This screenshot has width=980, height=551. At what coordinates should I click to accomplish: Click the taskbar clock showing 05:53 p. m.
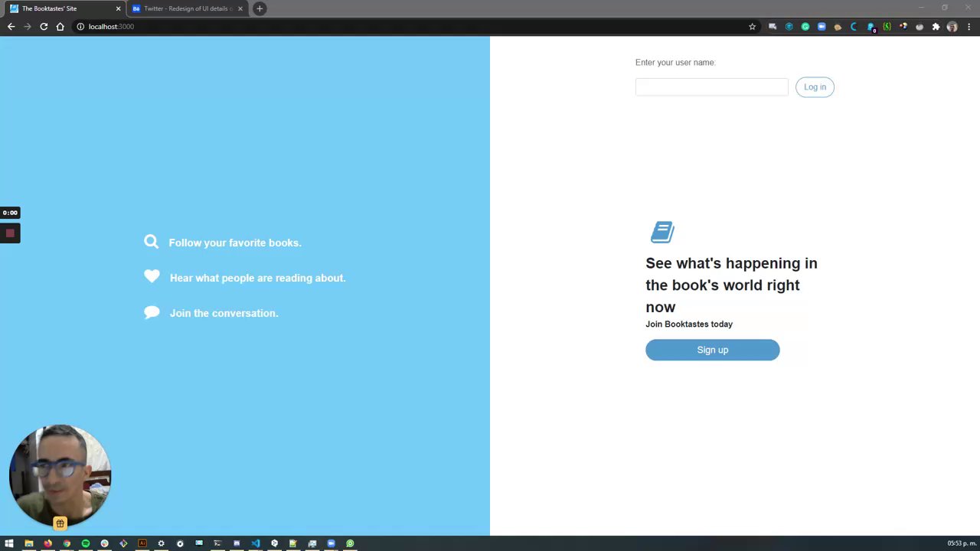click(x=961, y=543)
